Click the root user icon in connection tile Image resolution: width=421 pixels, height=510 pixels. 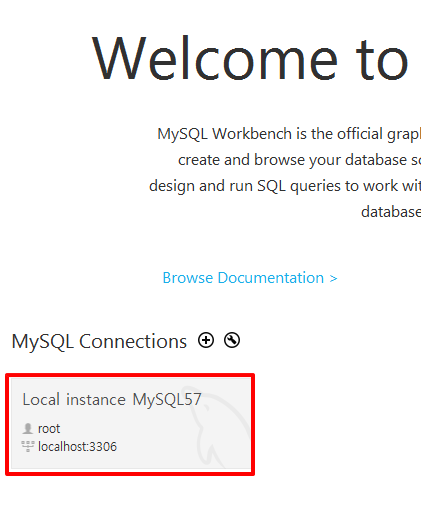(x=28, y=429)
